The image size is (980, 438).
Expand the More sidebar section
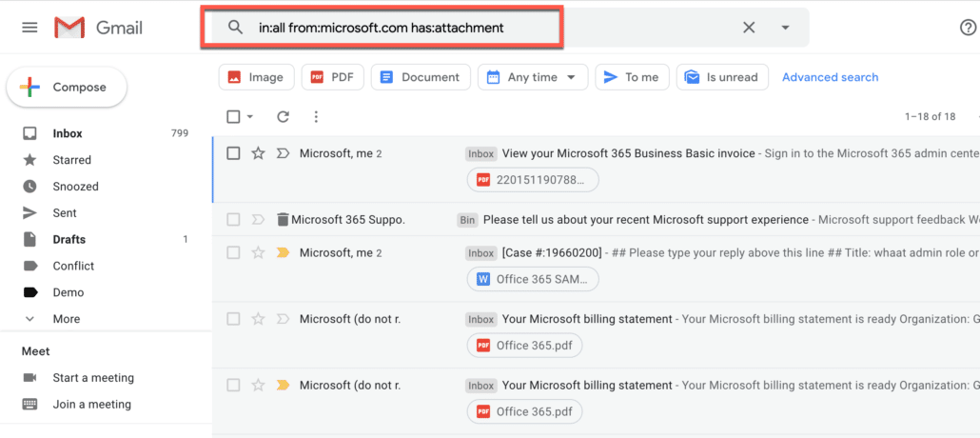pyautogui.click(x=67, y=318)
